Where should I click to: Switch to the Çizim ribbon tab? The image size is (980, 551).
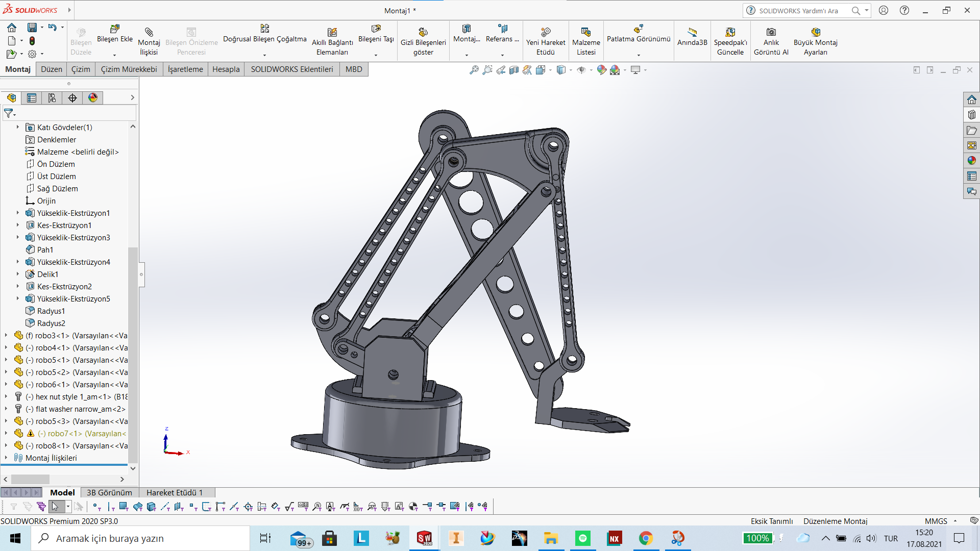(81, 69)
